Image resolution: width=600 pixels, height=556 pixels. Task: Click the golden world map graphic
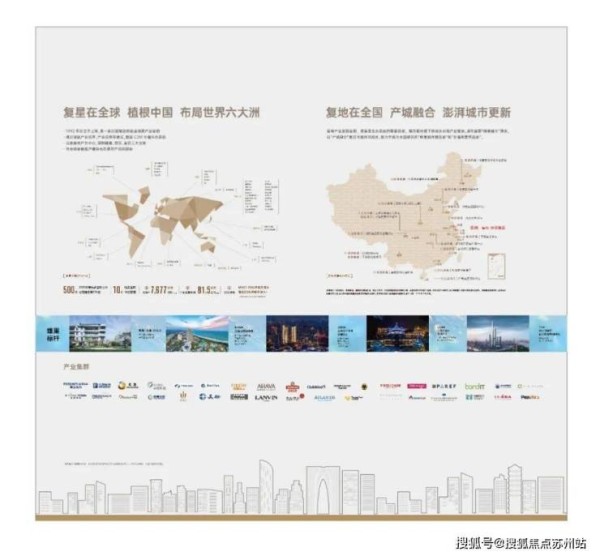(x=162, y=222)
